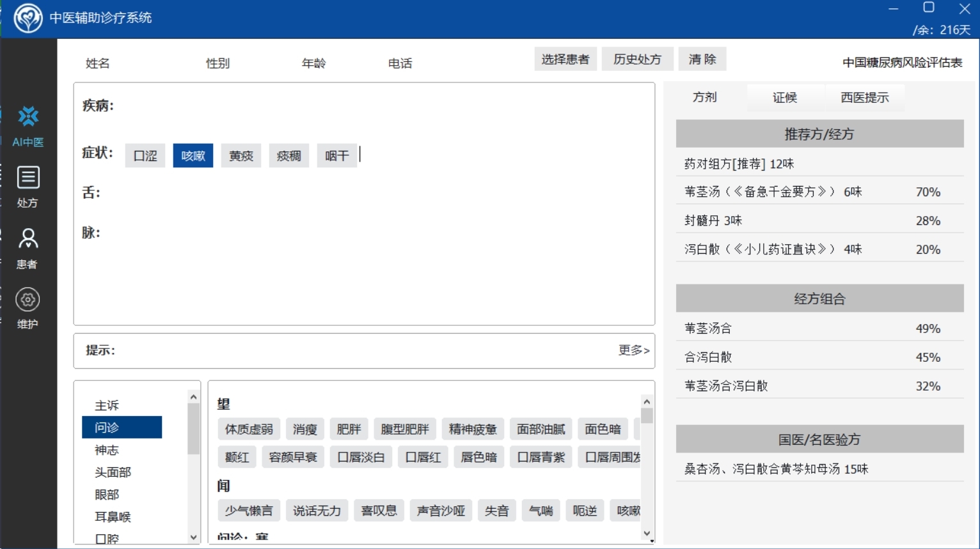Select 头面部 in the category list
980x549 pixels.
113,472
